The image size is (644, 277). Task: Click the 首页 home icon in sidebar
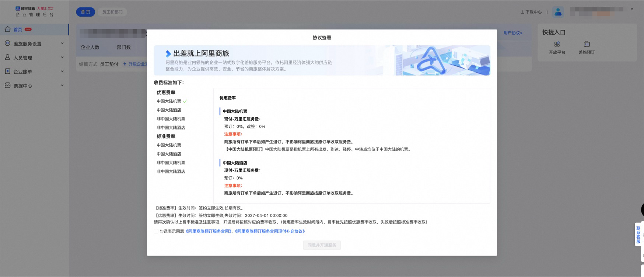(x=7, y=29)
